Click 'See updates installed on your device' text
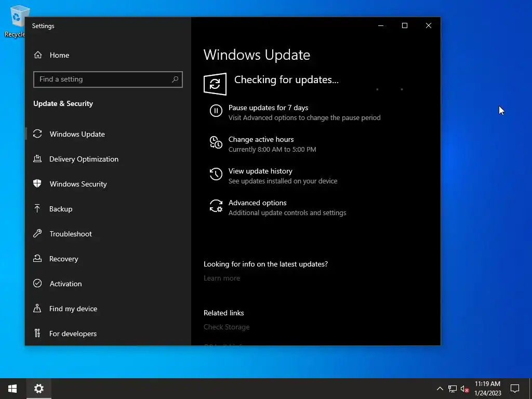This screenshot has width=532, height=399. (x=283, y=181)
